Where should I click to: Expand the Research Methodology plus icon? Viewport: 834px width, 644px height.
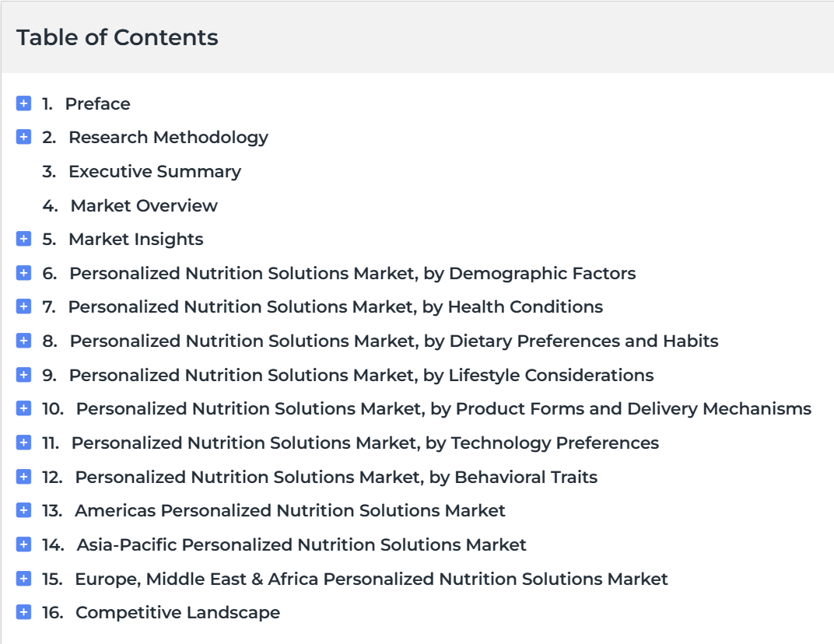(x=23, y=137)
